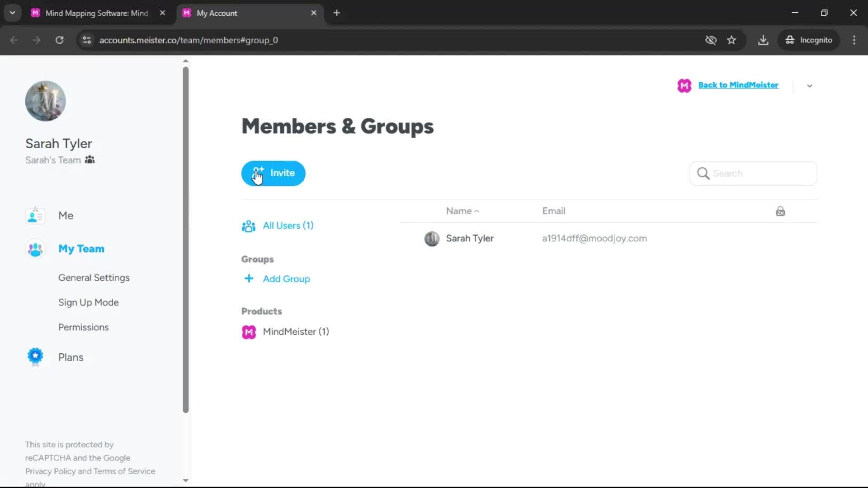Click the email a1914dff@moodjoy.com
This screenshot has width=868, height=488.
(594, 239)
